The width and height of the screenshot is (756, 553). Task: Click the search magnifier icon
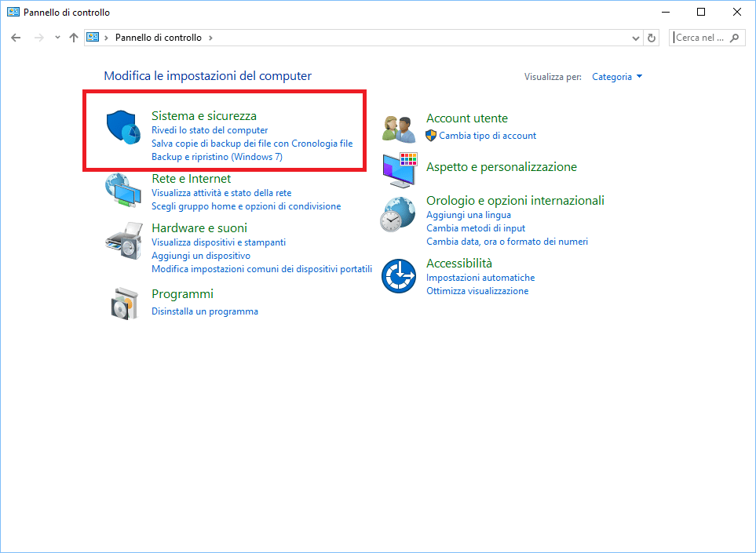click(x=734, y=38)
